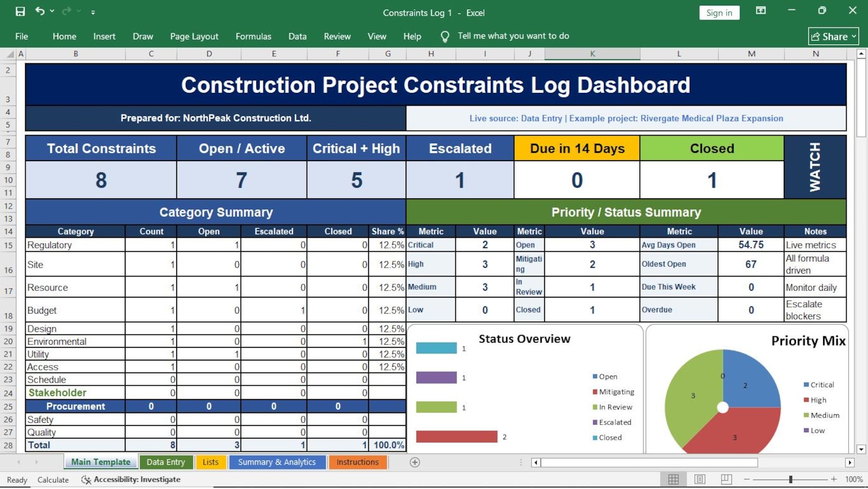The image size is (868, 489).
Task: Switch to the Lists sheet tab
Action: pyautogui.click(x=210, y=462)
